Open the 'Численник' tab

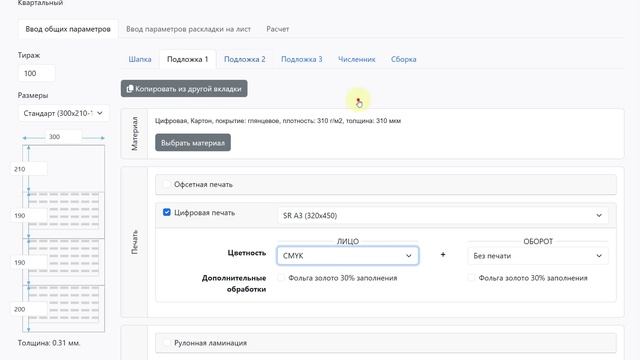pos(356,59)
